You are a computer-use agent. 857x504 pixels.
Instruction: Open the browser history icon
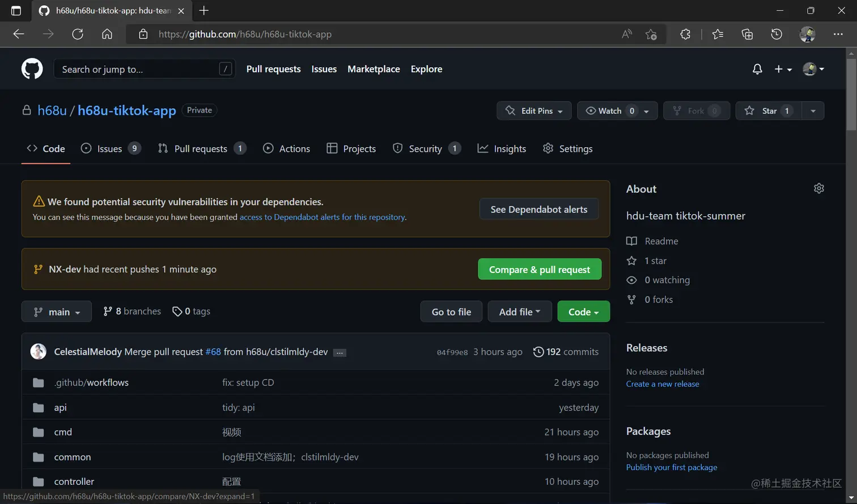click(777, 34)
